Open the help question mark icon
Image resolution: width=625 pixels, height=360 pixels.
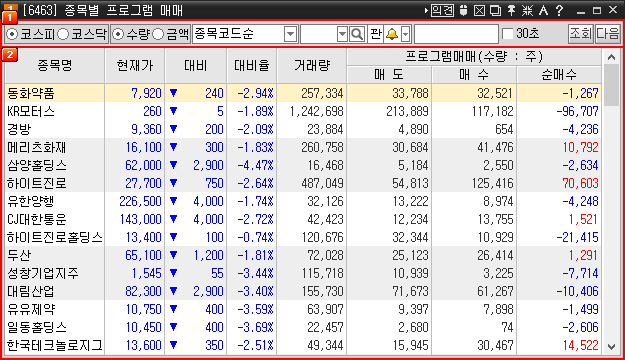(x=560, y=10)
